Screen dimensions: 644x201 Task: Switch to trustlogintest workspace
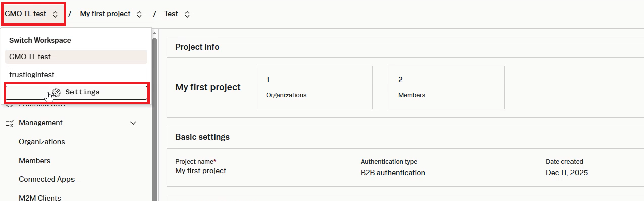coord(76,75)
